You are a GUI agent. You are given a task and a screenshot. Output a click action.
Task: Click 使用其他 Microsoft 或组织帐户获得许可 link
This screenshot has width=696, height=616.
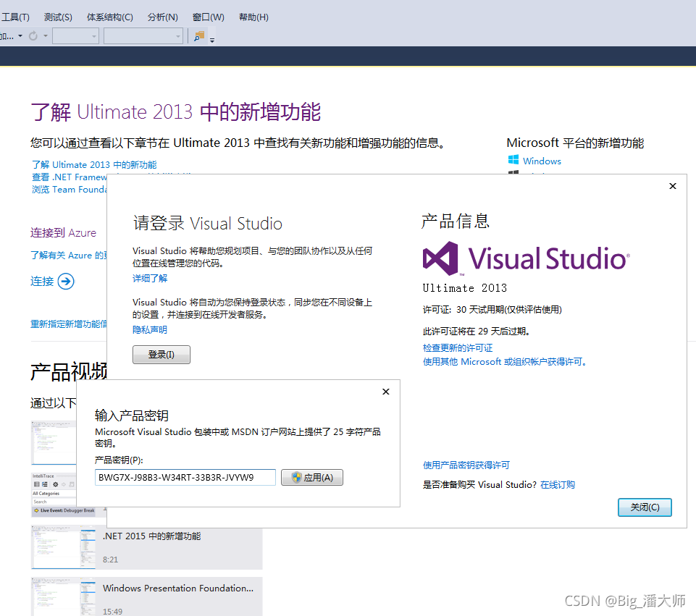pyautogui.click(x=505, y=362)
